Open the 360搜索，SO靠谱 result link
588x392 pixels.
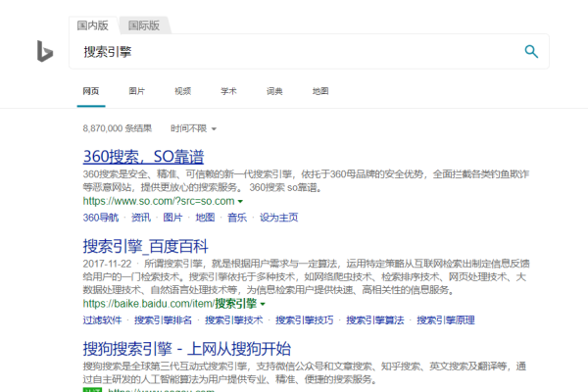143,157
